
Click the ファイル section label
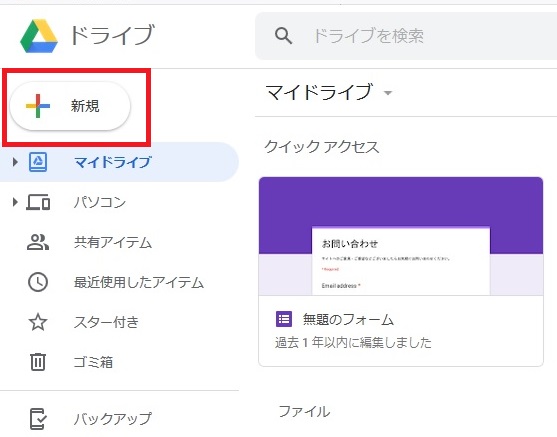(304, 411)
